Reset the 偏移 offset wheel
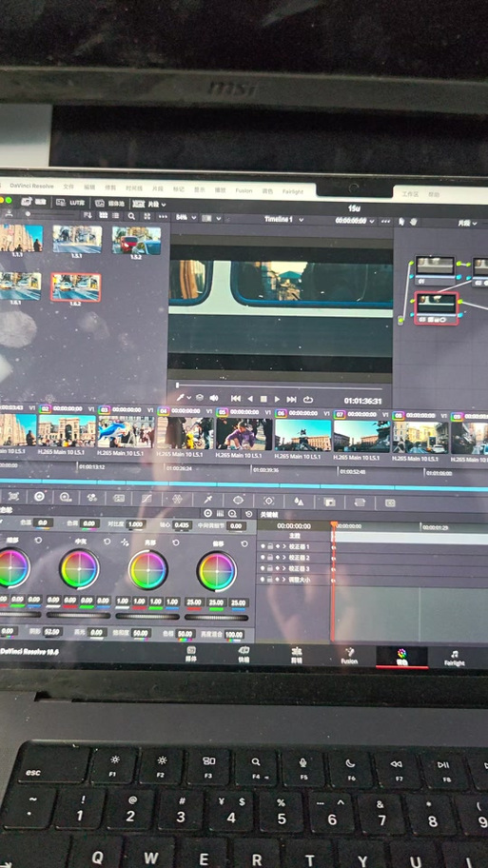 [x=244, y=544]
